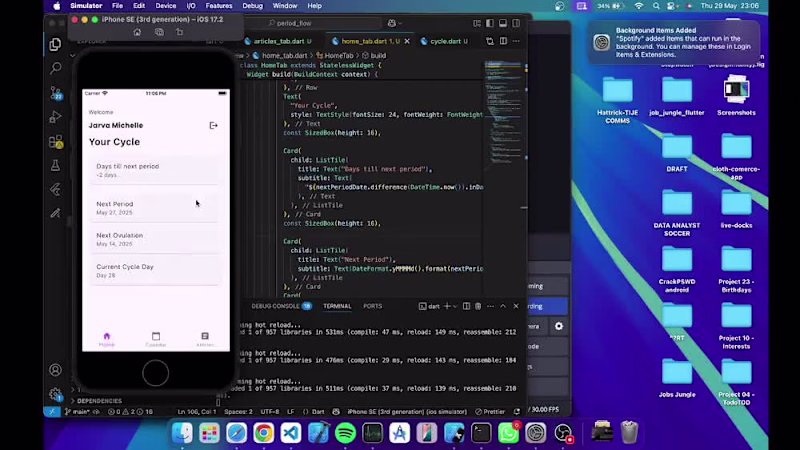Screen dimensions: 800x450
Task: Click Ln 106, Col 1 in status bar
Action: coord(196,412)
